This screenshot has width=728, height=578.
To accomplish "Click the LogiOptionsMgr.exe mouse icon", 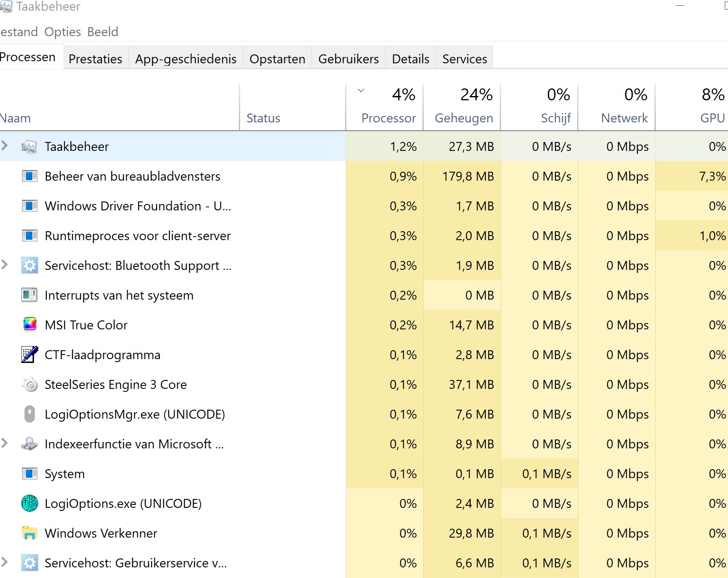I will (29, 414).
